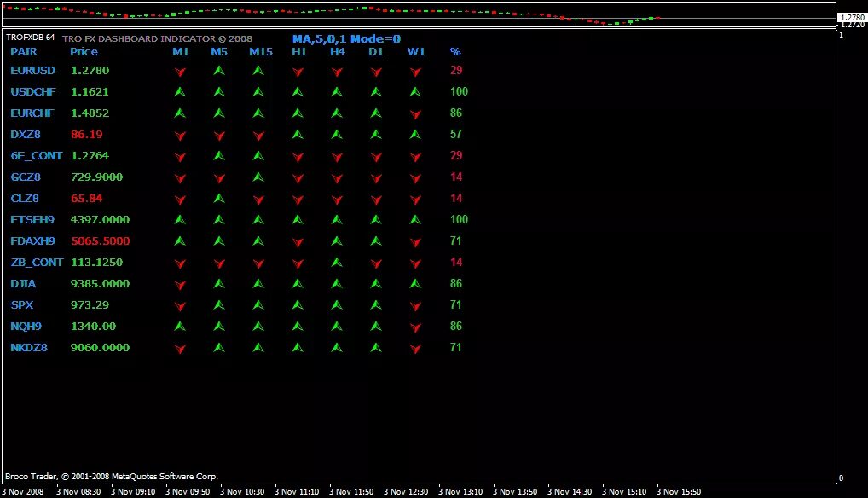
Task: Click the NKDZ8 D1 up arrow
Action: pos(376,348)
